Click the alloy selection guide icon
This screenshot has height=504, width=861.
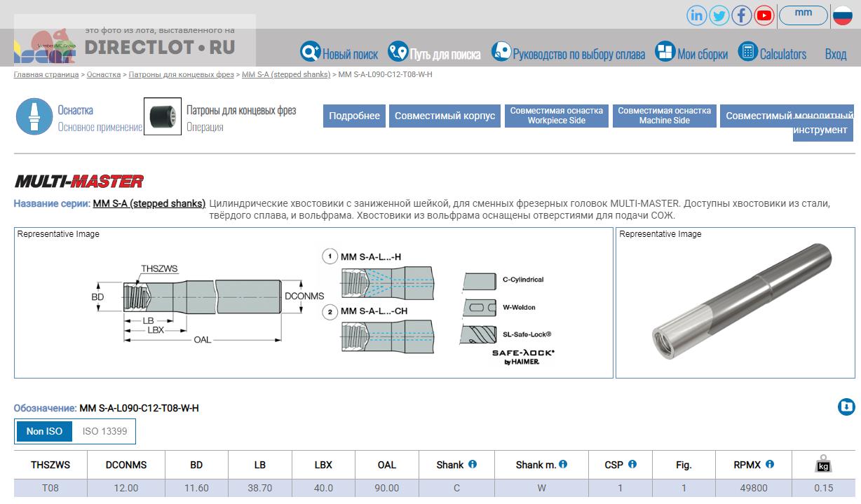[x=501, y=51]
